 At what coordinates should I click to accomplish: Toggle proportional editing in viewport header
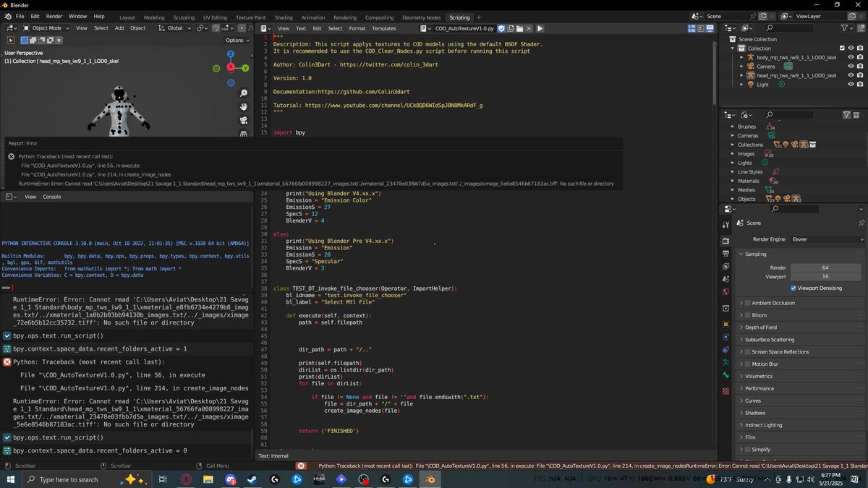(242, 28)
